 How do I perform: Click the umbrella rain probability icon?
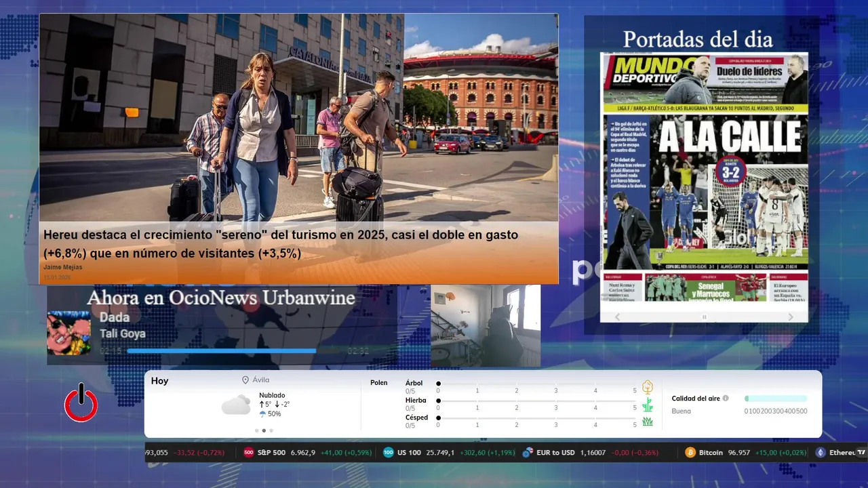[262, 413]
